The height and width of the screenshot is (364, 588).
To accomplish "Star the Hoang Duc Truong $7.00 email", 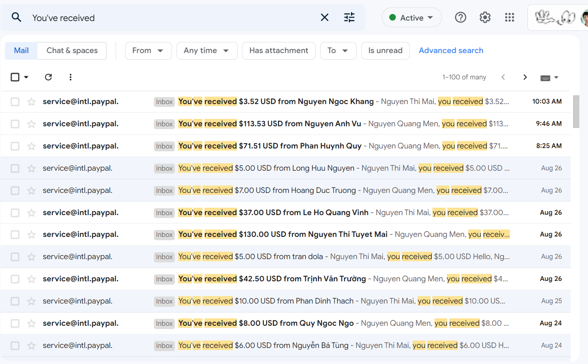I will (31, 190).
